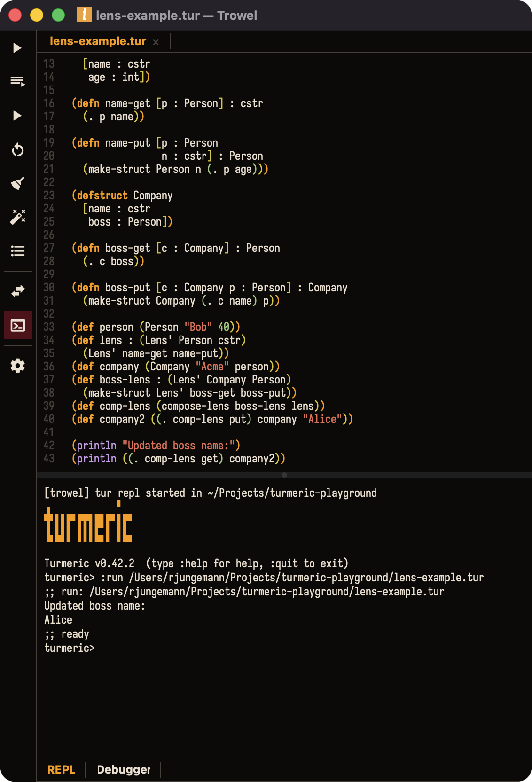Click the "Turmeric v0.42.2" version line
Image resolution: width=532 pixels, height=782 pixels.
click(196, 563)
